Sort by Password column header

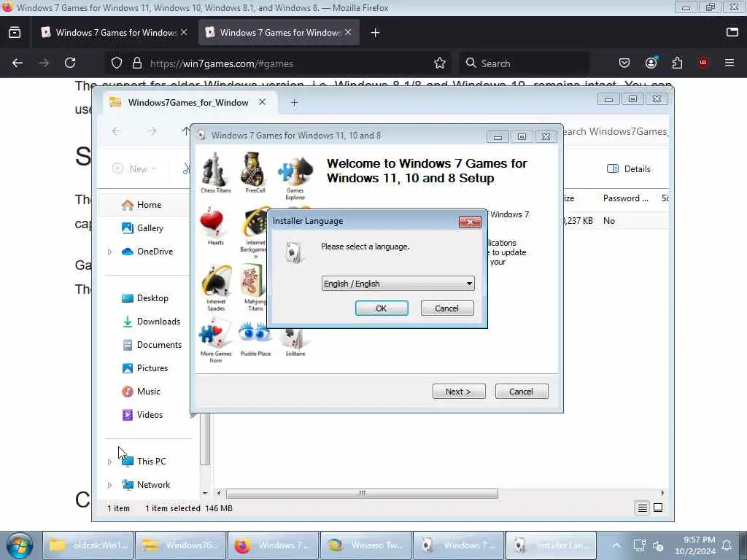point(625,198)
